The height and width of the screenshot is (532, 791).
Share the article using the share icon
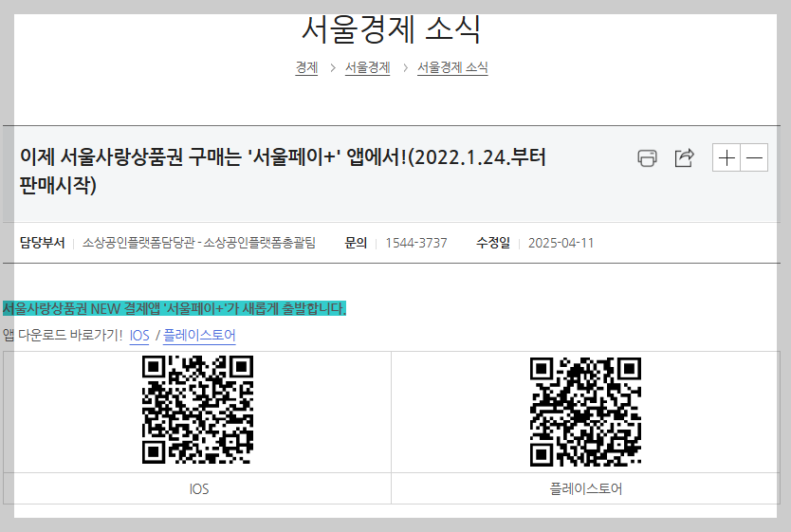[x=685, y=157]
